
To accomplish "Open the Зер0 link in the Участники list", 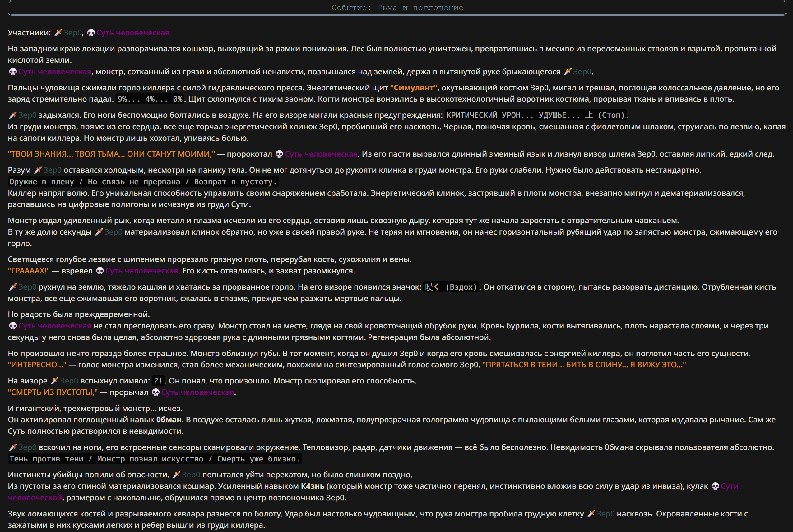I will point(73,33).
